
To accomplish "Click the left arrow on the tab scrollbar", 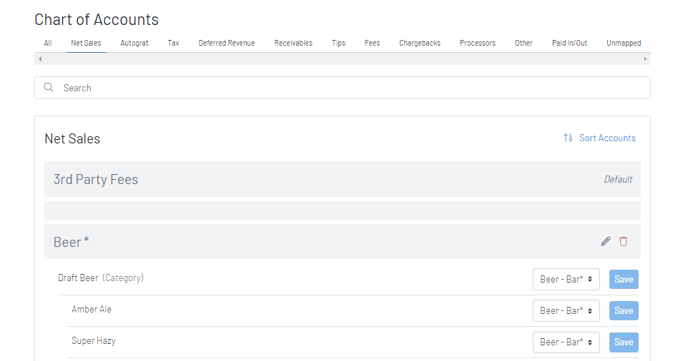I will [40, 59].
